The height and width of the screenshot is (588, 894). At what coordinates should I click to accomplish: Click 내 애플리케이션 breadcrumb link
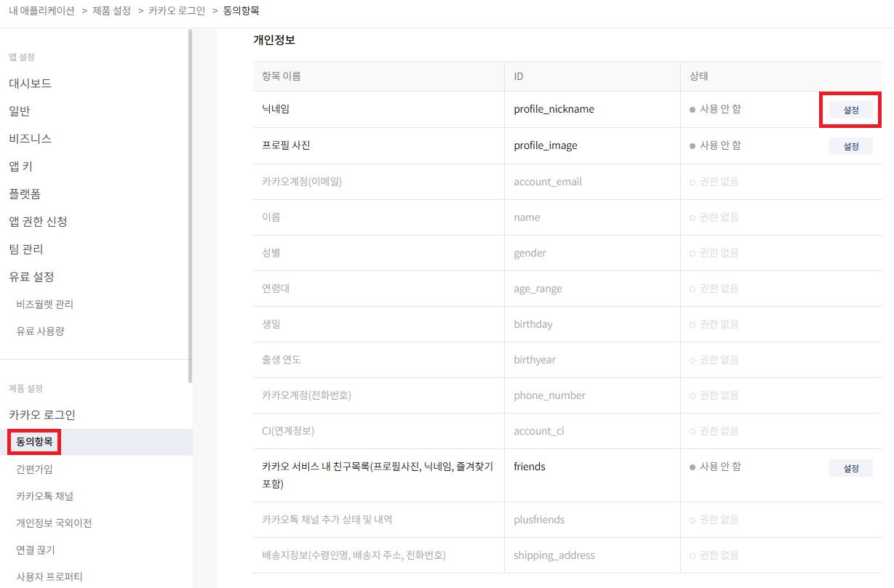[x=41, y=11]
